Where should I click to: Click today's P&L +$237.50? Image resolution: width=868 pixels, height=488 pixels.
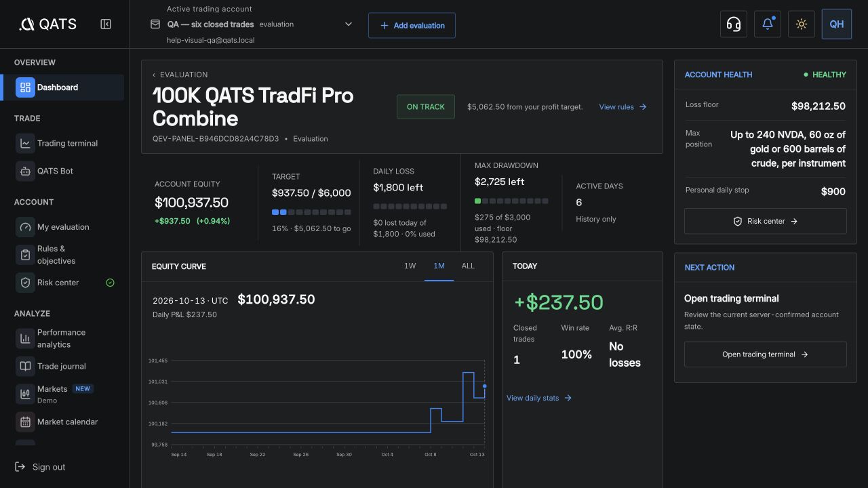click(558, 302)
